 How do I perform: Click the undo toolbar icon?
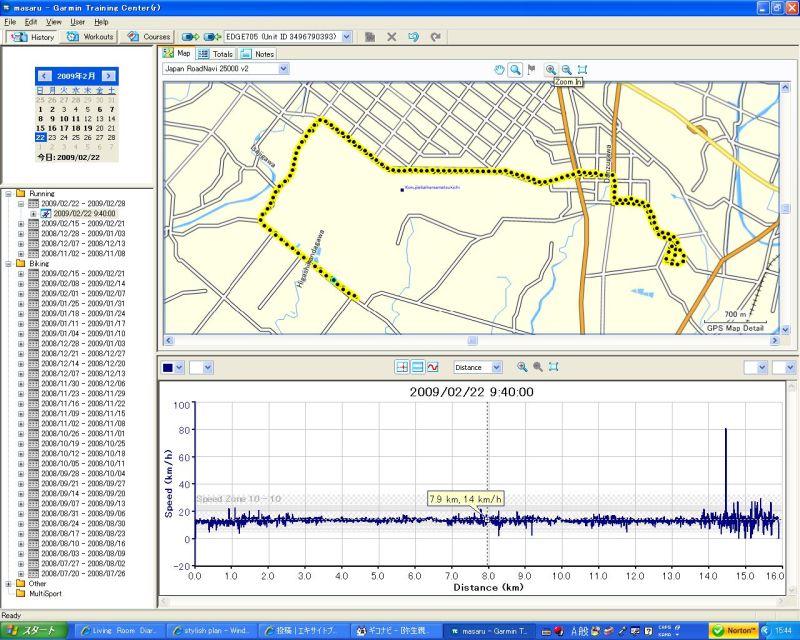click(x=413, y=37)
